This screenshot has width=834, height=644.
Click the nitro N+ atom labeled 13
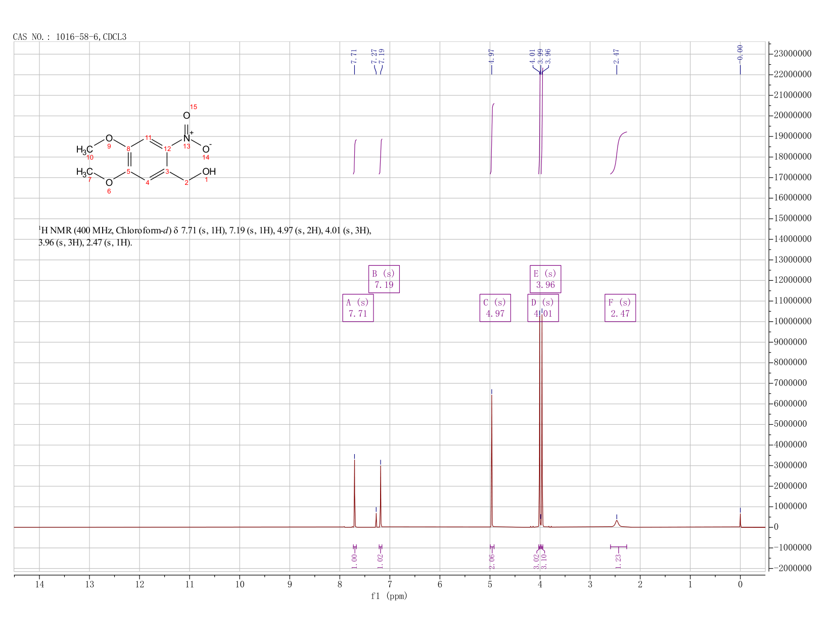[188, 137]
